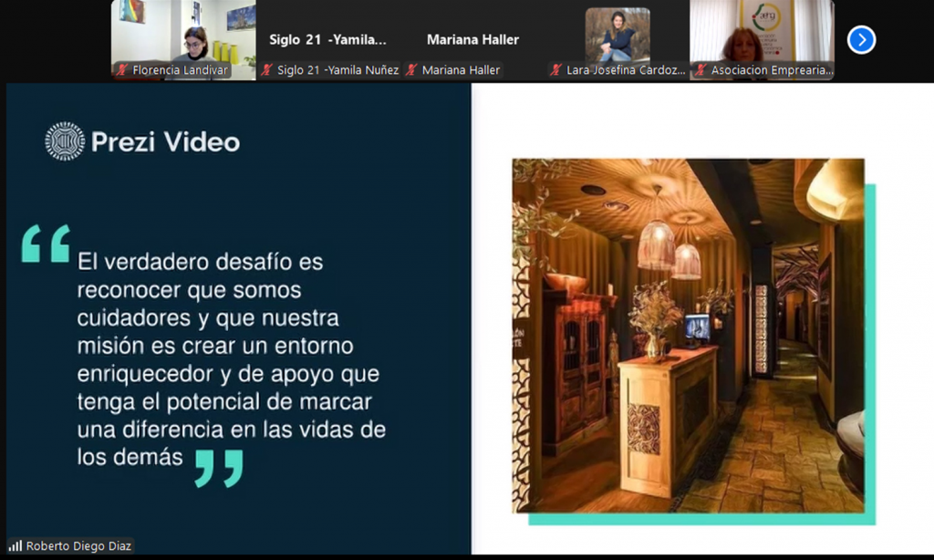Select Lara Josefina Cardozo's video thumbnail
This screenshot has height=560, width=934.
tap(617, 40)
